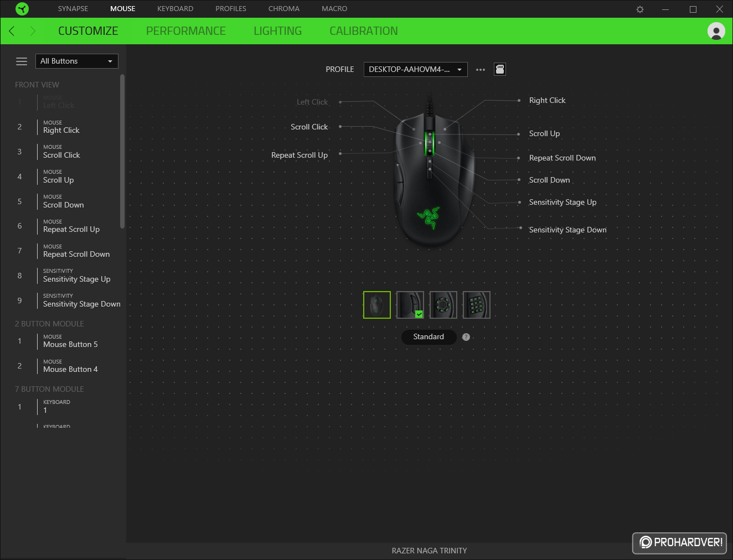Click Scroll Click label on mouse diagram

pos(309,127)
